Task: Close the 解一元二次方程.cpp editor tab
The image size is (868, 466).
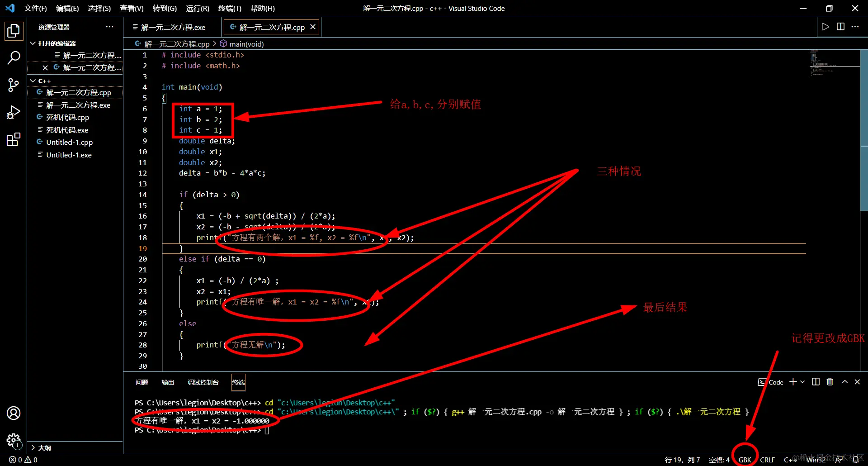Action: click(313, 27)
